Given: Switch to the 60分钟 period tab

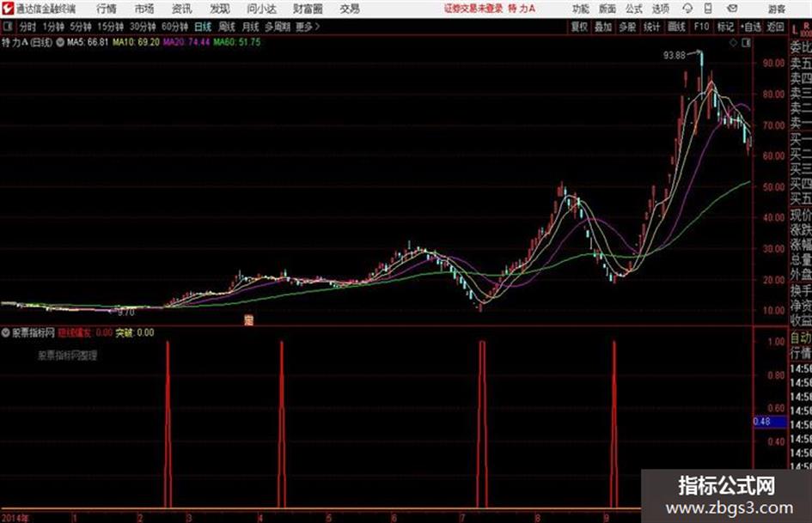Looking at the screenshot, I should pyautogui.click(x=175, y=27).
